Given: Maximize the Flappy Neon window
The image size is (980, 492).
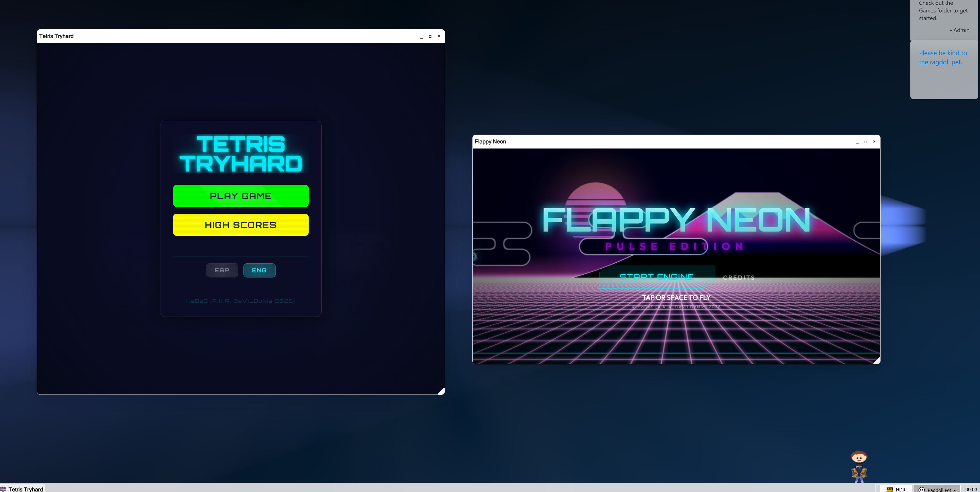Looking at the screenshot, I should coord(866,141).
